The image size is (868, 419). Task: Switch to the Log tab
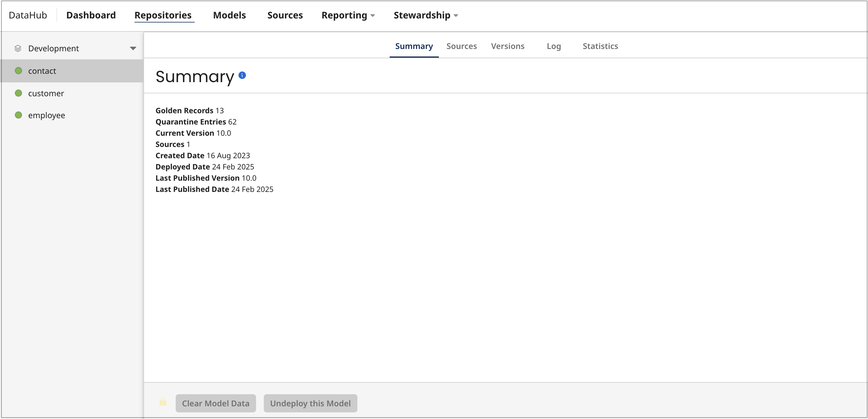tap(554, 46)
